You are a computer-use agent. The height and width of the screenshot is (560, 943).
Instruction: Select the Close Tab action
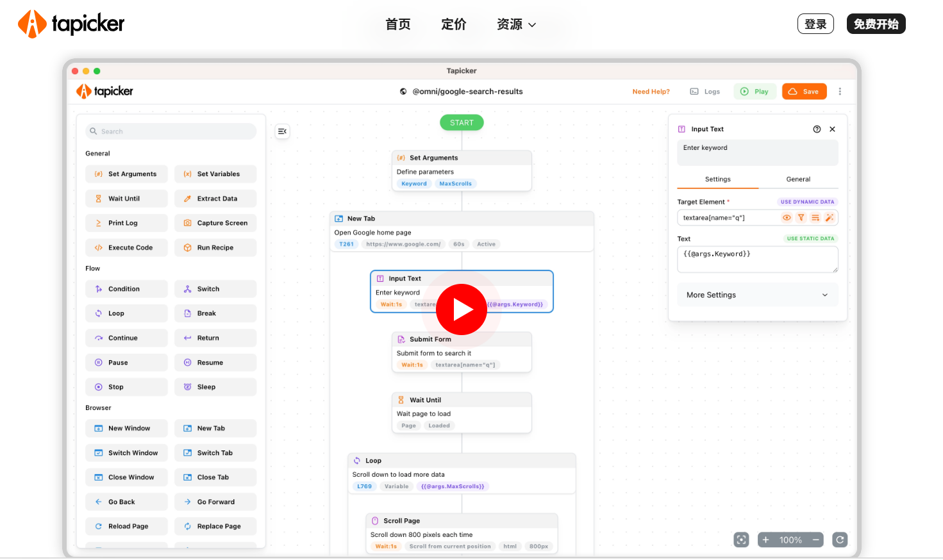[215, 477]
